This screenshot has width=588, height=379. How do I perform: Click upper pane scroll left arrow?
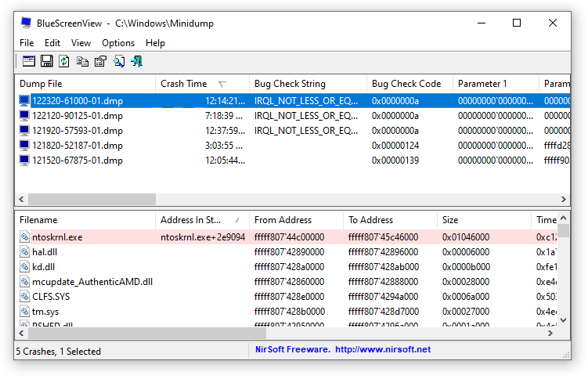tap(21, 199)
